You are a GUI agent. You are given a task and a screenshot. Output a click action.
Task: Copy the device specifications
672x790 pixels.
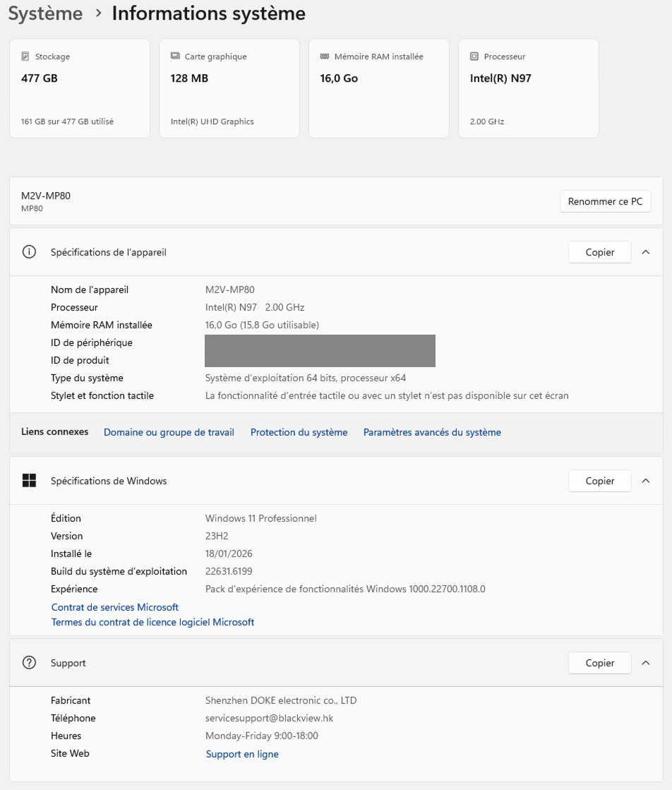coord(599,252)
